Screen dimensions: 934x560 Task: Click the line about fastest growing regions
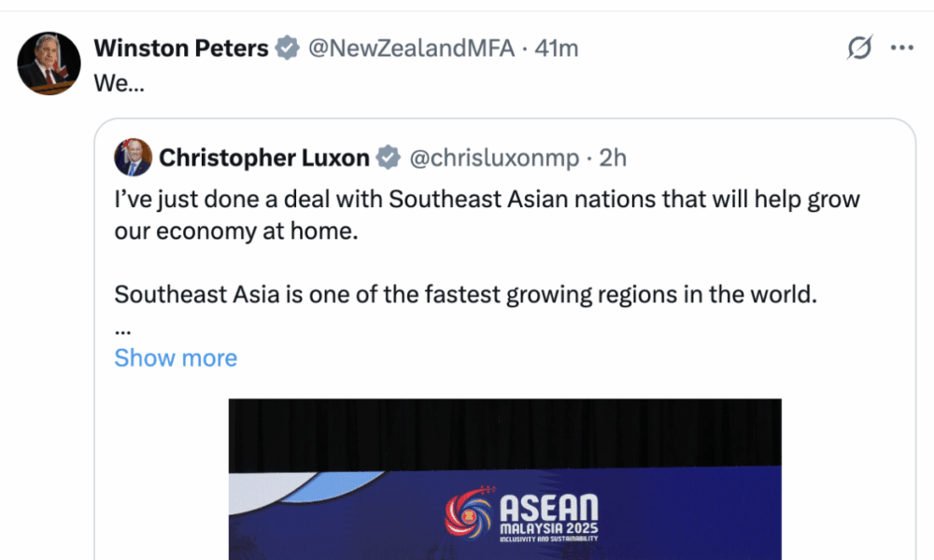click(465, 295)
